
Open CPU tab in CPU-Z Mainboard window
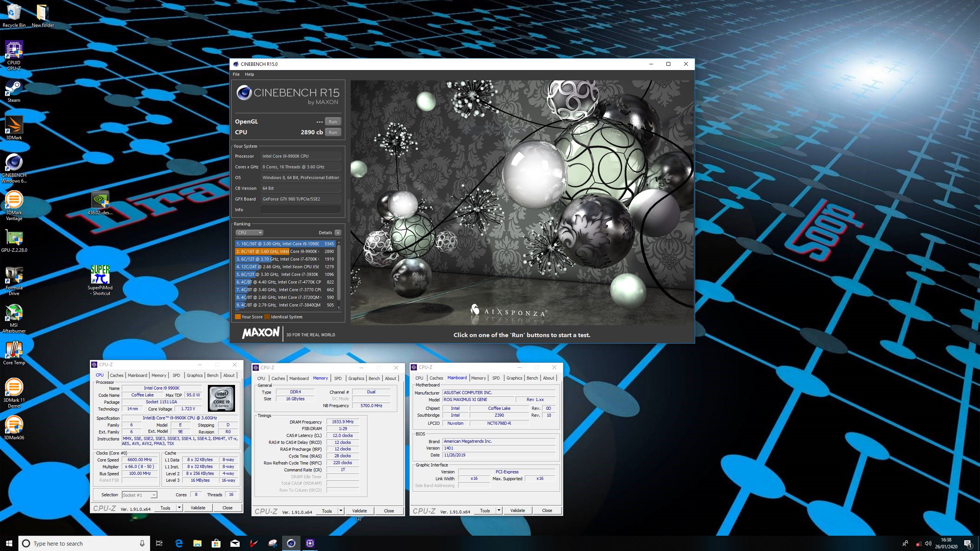[x=419, y=378]
